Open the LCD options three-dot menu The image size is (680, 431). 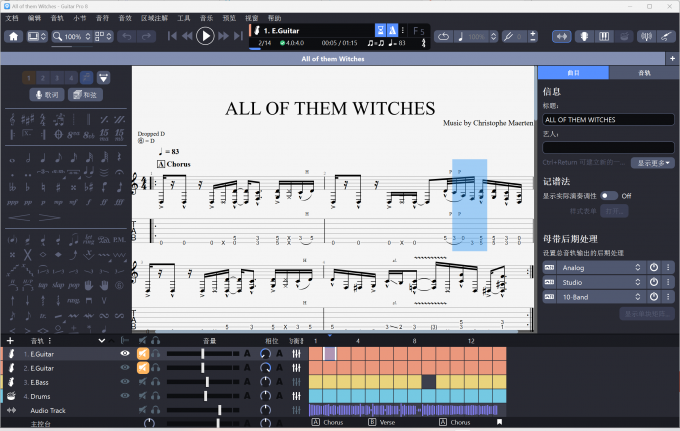403,30
